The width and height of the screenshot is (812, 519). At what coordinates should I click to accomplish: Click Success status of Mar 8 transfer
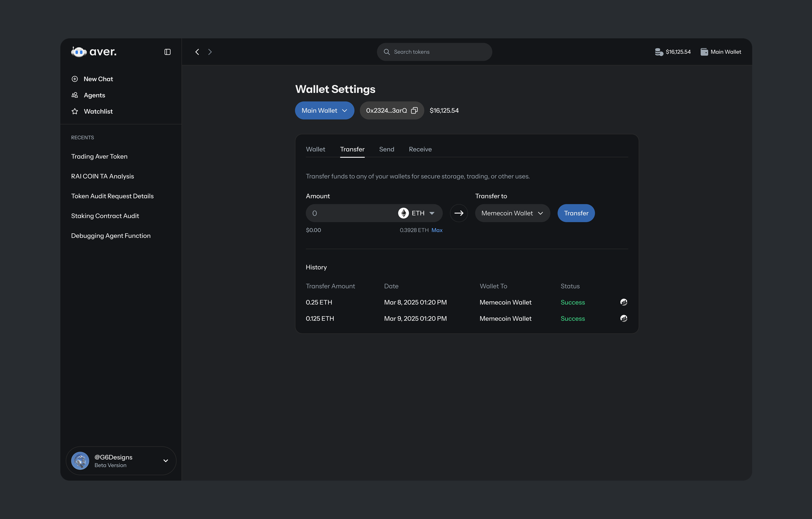tap(573, 302)
